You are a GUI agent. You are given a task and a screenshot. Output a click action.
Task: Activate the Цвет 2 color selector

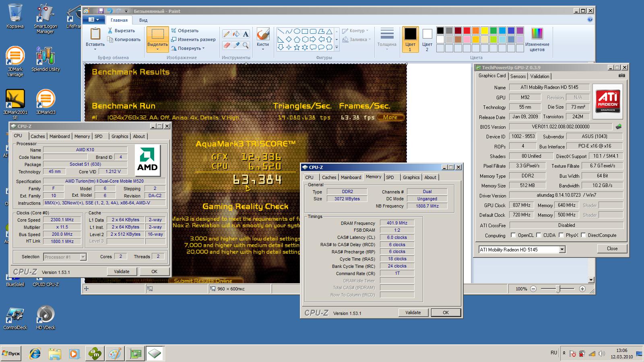pyautogui.click(x=427, y=39)
